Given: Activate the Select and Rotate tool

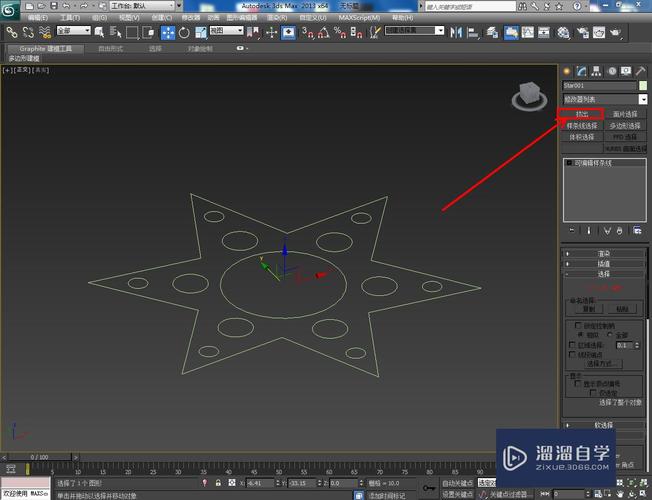Looking at the screenshot, I should (x=184, y=32).
